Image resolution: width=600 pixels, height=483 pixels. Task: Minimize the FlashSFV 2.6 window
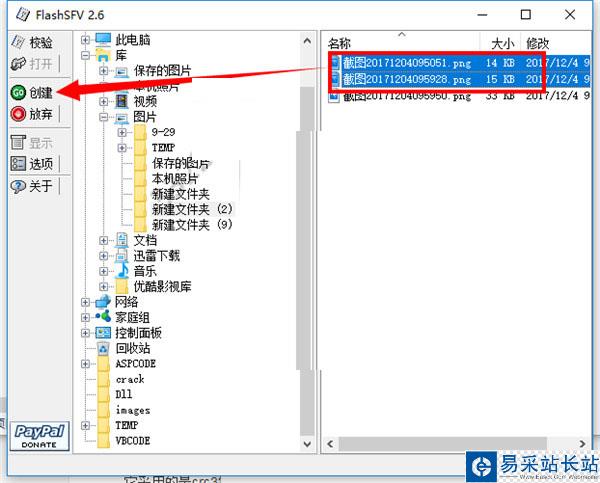pyautogui.click(x=483, y=15)
